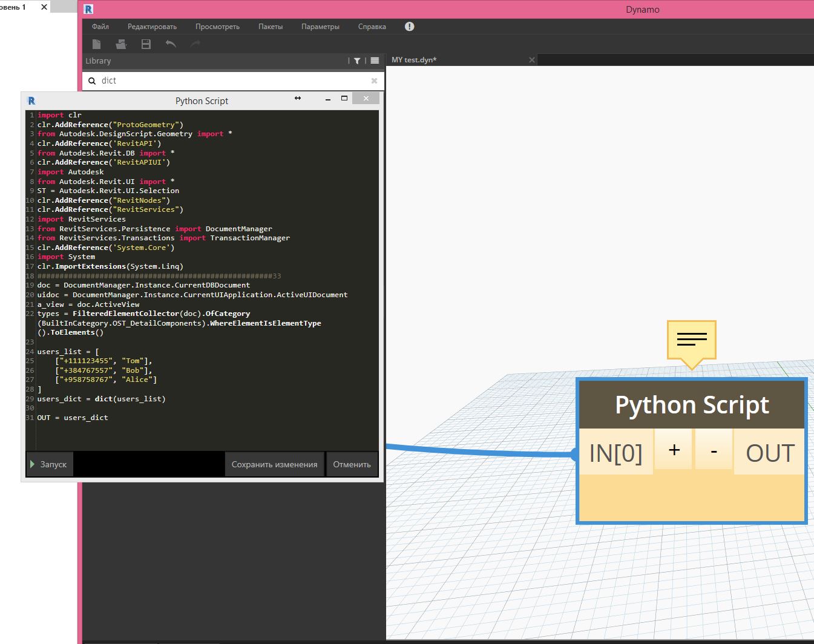Click code line 'a_view = doc.ActiveView'
814x644 pixels.
point(88,304)
